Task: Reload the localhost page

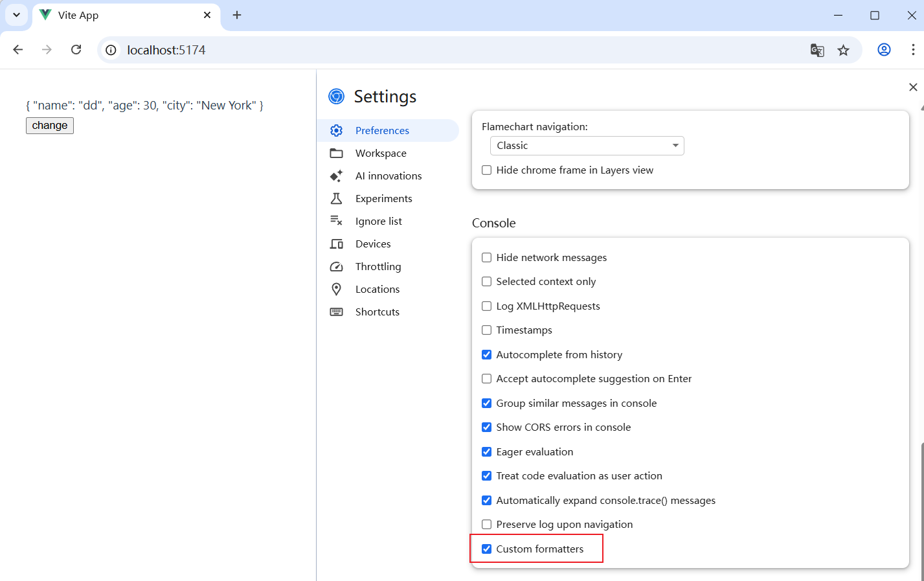Action: click(76, 50)
